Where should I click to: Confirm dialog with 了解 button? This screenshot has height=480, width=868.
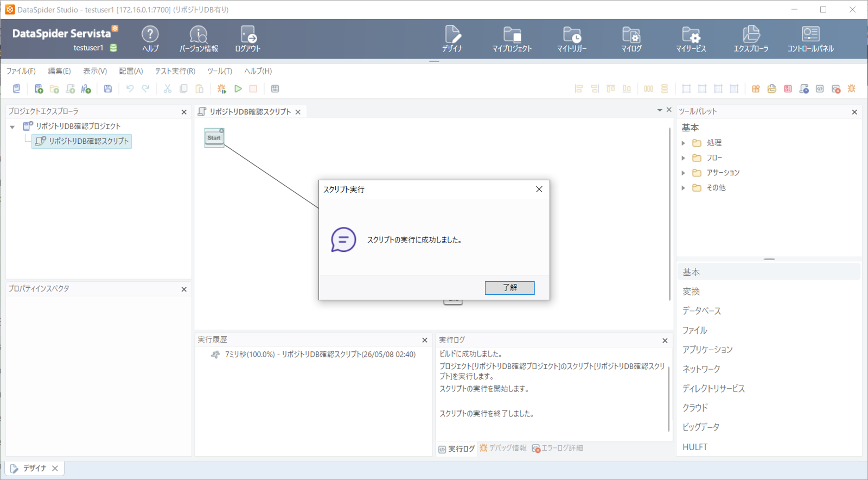point(510,288)
